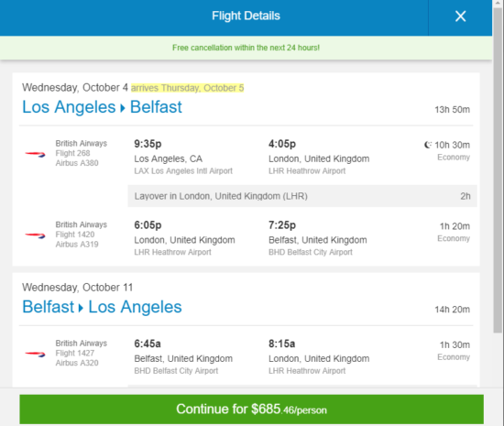Click arrow between Los Angeles and Belfast
This screenshot has width=504, height=426.
tap(123, 108)
